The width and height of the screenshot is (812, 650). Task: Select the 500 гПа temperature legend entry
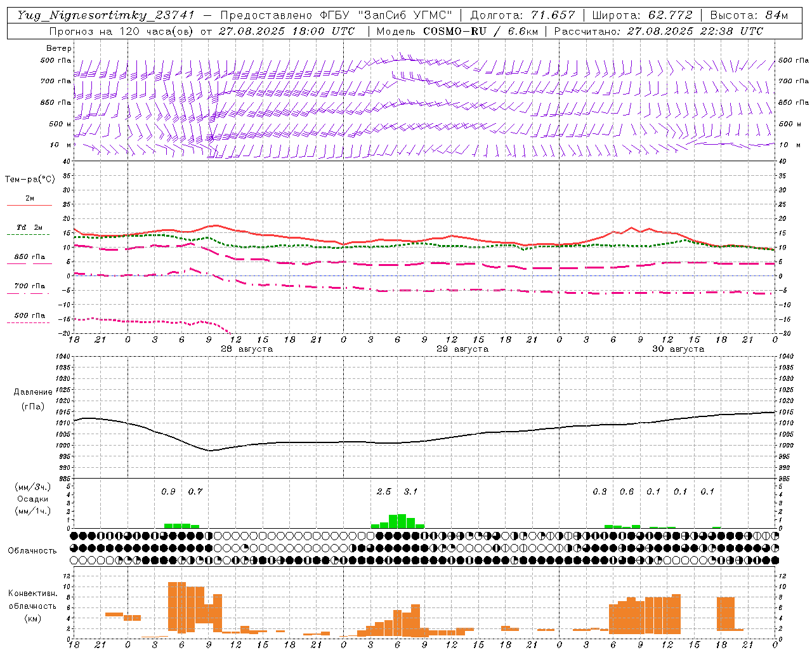point(29,315)
